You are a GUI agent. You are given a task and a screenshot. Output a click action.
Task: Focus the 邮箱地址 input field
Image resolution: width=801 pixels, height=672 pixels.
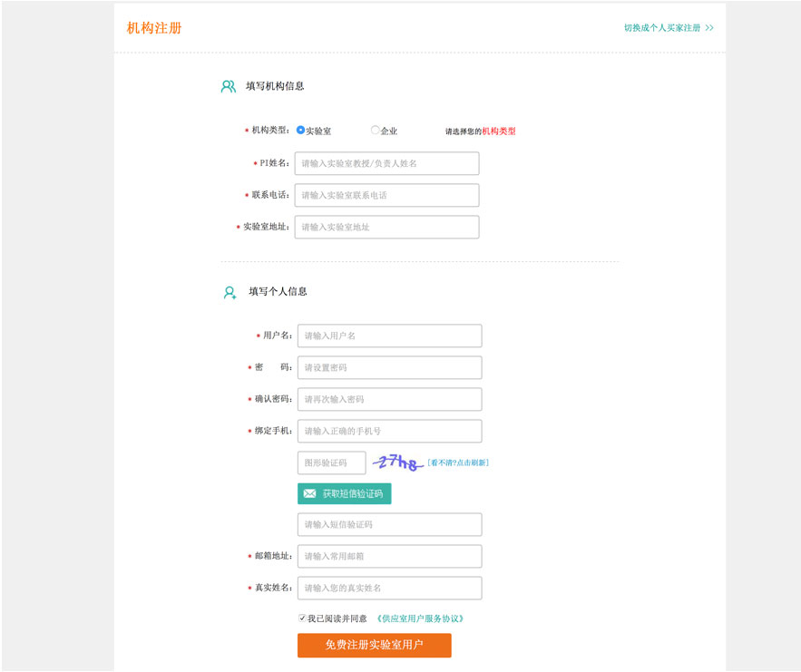click(389, 556)
